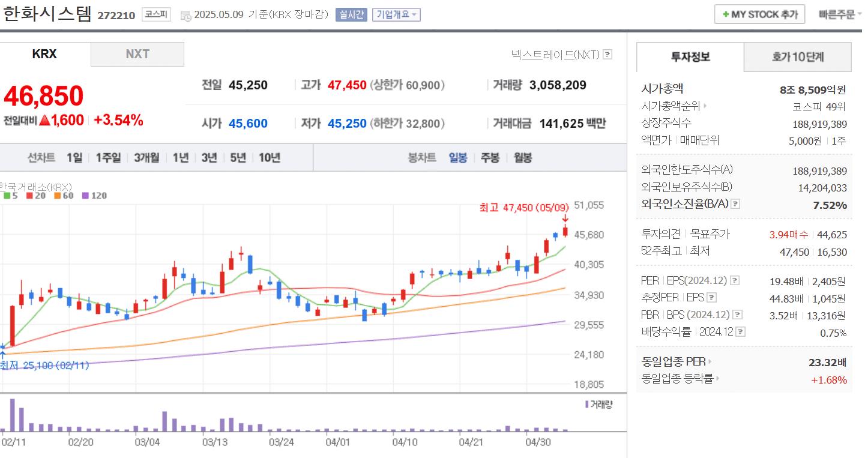The height and width of the screenshot is (458, 868).
Task: Click the 코스피 49위 rank value
Action: 819,107
